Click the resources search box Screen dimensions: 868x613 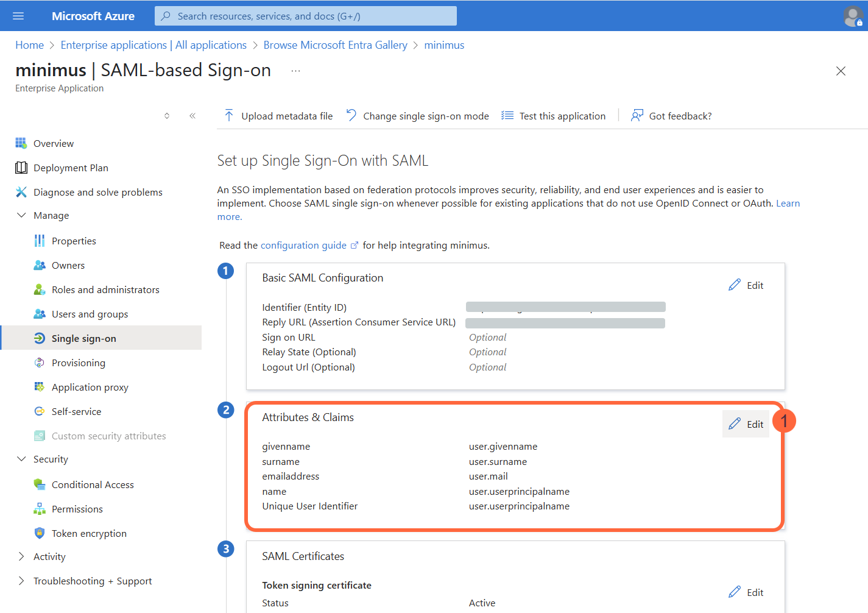pyautogui.click(x=305, y=16)
